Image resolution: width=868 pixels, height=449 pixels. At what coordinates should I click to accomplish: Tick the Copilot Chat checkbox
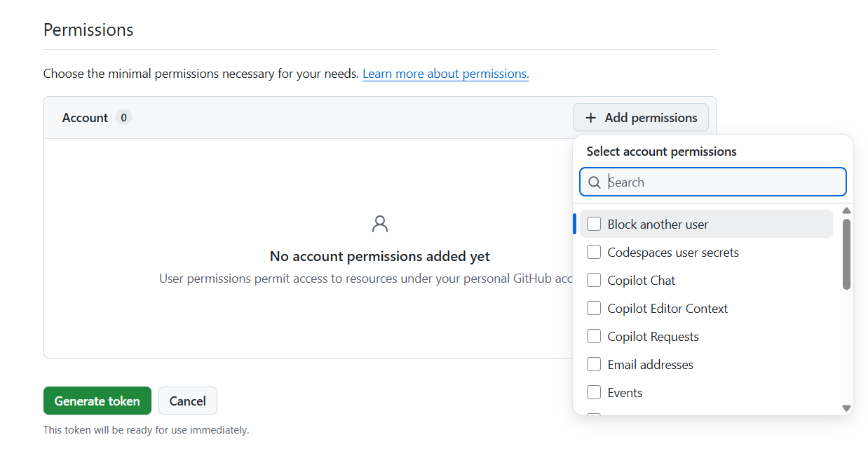pyautogui.click(x=594, y=281)
